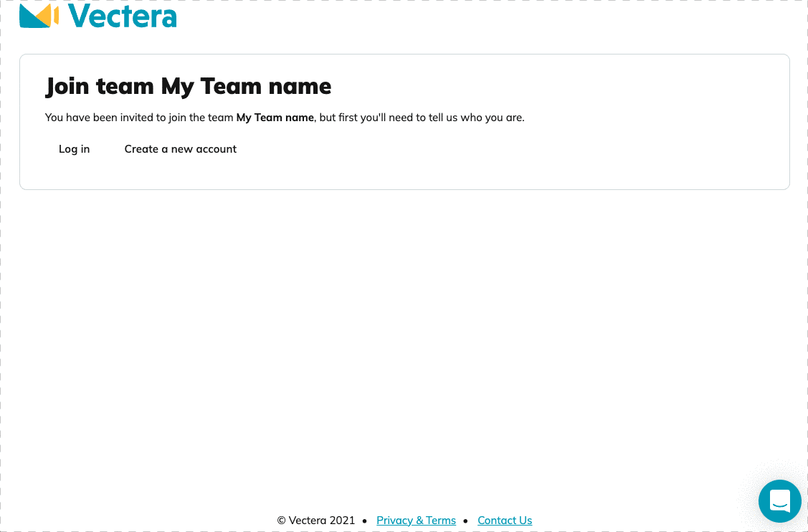Open the chat support bubble
This screenshot has height=532, width=808.
779,500
